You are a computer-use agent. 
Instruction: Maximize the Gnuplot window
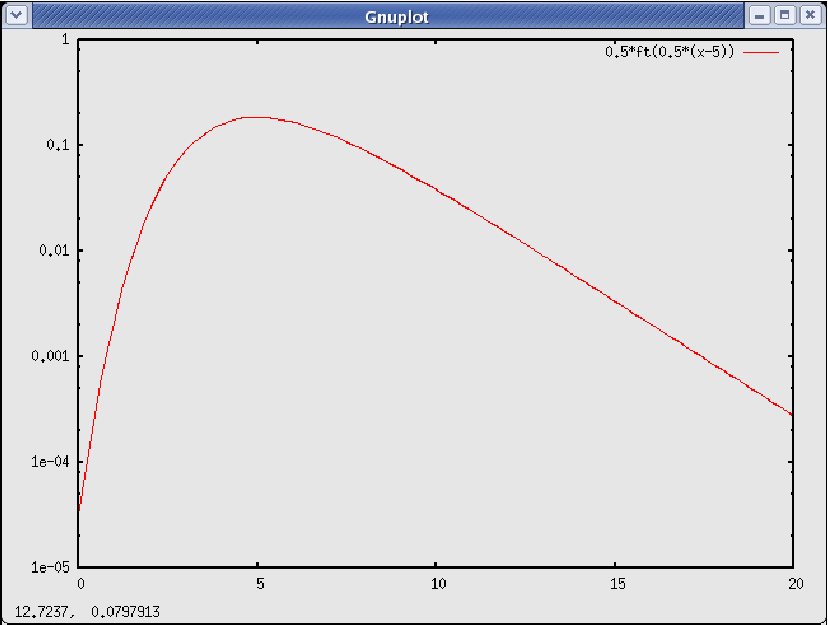pos(784,15)
